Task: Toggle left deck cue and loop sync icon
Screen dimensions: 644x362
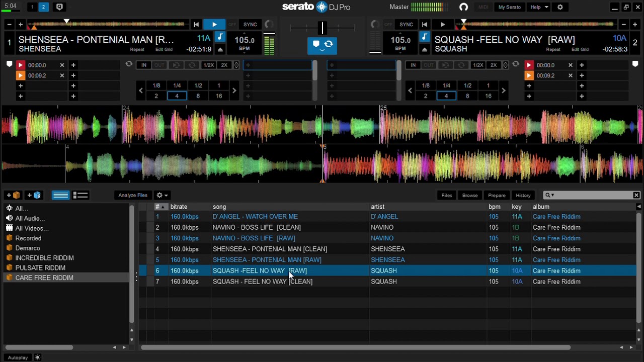Action: [x=129, y=64]
